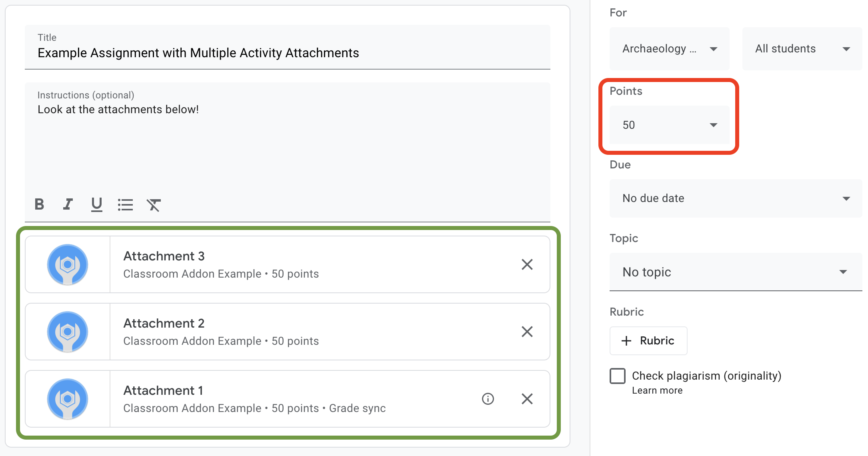Click the Classroom Addon icon for Attachment 3
868x456 pixels.
click(x=67, y=264)
